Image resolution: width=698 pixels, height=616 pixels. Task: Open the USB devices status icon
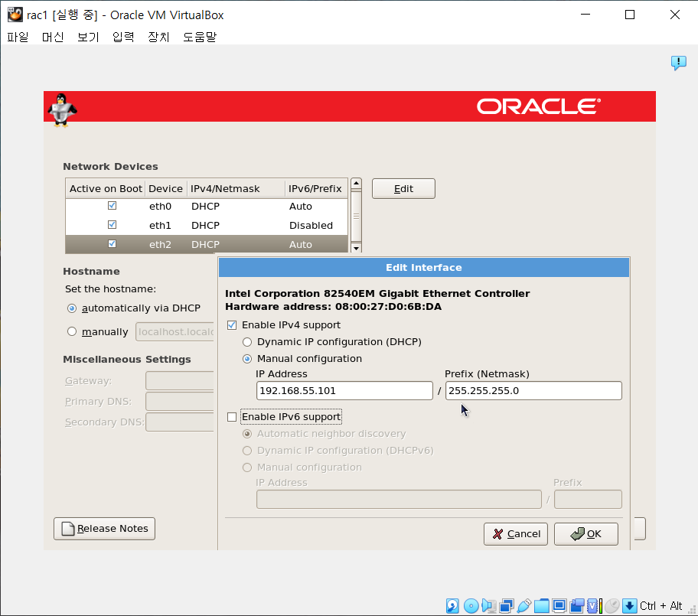[x=524, y=606]
